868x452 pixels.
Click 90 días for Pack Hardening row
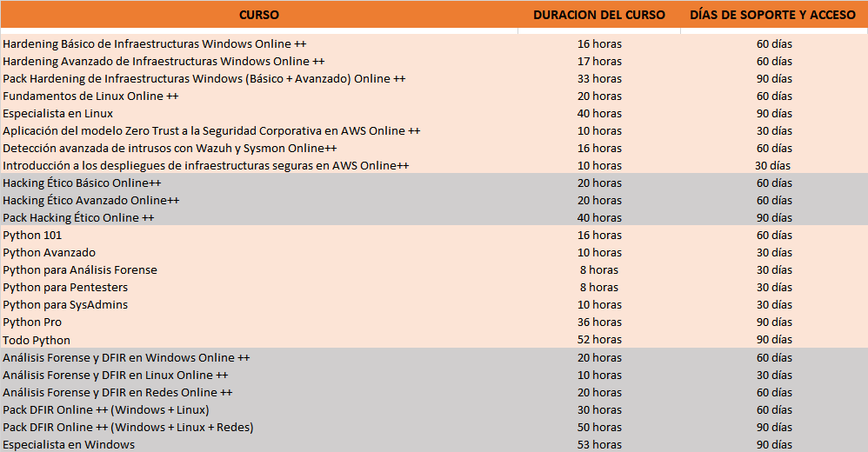774,78
